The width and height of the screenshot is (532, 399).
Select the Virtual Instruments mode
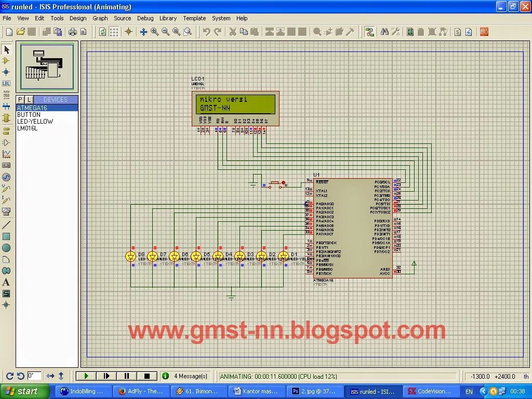pyautogui.click(x=6, y=212)
